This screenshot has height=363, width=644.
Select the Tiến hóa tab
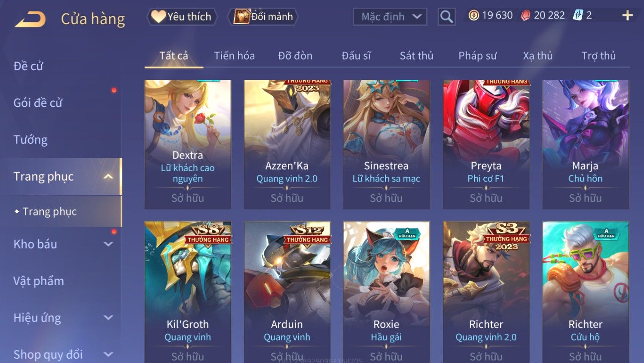(x=234, y=55)
